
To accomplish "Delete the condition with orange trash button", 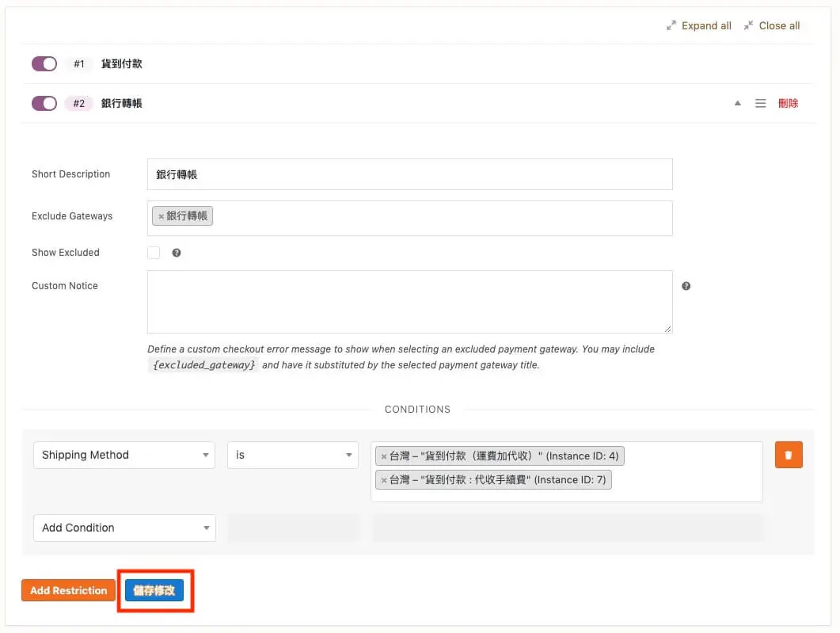I will click(789, 455).
